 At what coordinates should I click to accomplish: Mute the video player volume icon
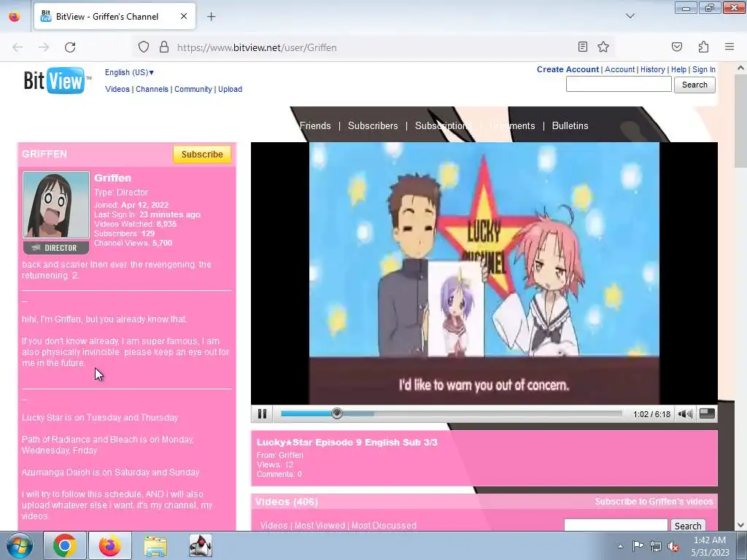pos(685,414)
